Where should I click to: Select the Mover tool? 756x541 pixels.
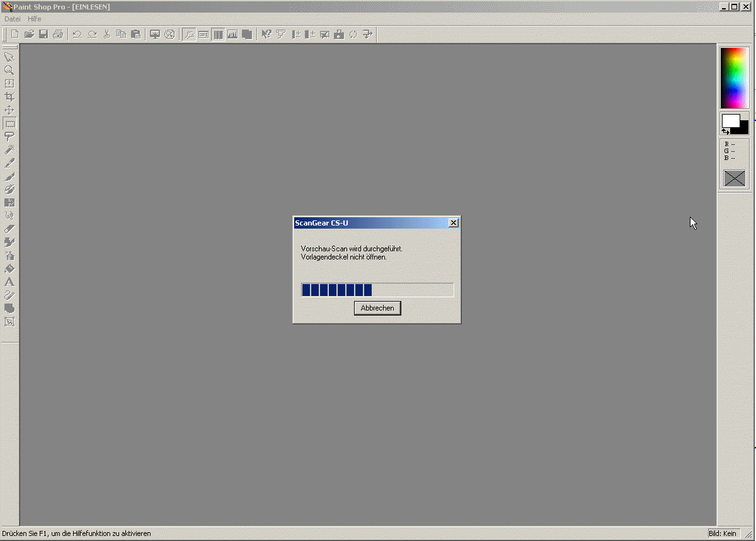(x=9, y=110)
